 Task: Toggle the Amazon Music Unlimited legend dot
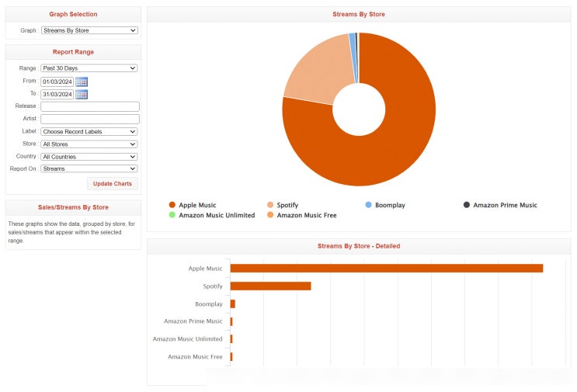pyautogui.click(x=172, y=215)
